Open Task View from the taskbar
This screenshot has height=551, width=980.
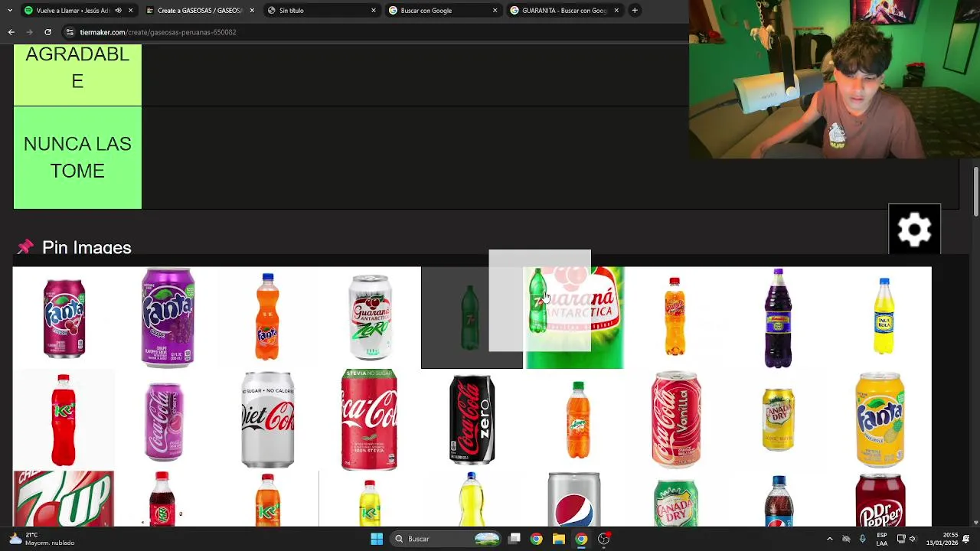coord(514,539)
